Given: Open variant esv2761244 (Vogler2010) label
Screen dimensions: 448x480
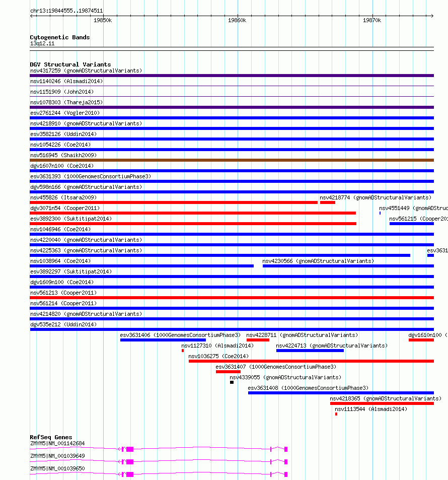Looking at the screenshot, I should (65, 113).
